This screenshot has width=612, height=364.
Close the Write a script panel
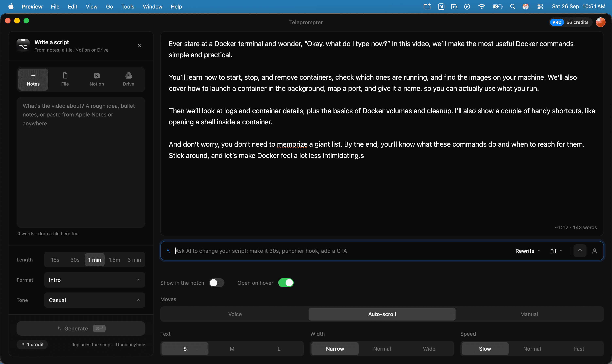coord(139,46)
